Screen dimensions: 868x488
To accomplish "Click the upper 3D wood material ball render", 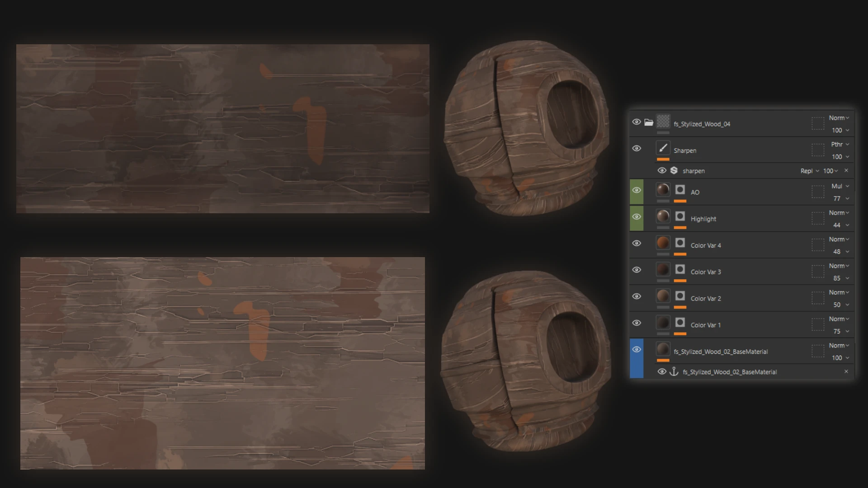I will [x=527, y=128].
